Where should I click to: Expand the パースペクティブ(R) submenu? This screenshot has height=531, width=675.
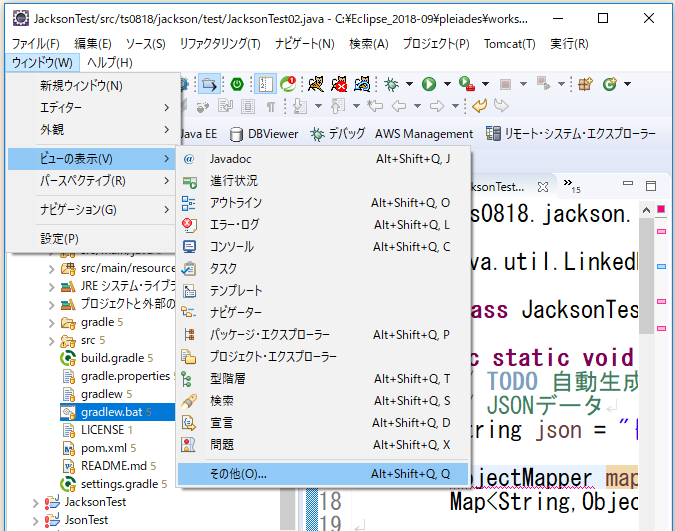point(92,181)
